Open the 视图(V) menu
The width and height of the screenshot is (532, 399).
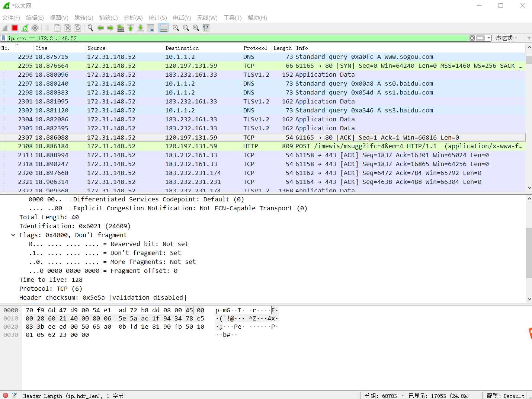click(59, 18)
